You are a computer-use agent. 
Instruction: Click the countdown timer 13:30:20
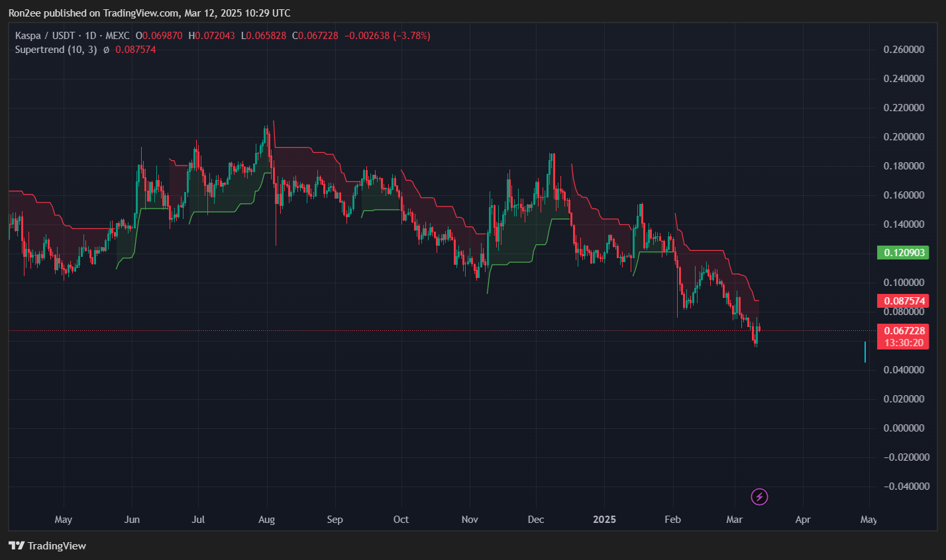pos(903,342)
